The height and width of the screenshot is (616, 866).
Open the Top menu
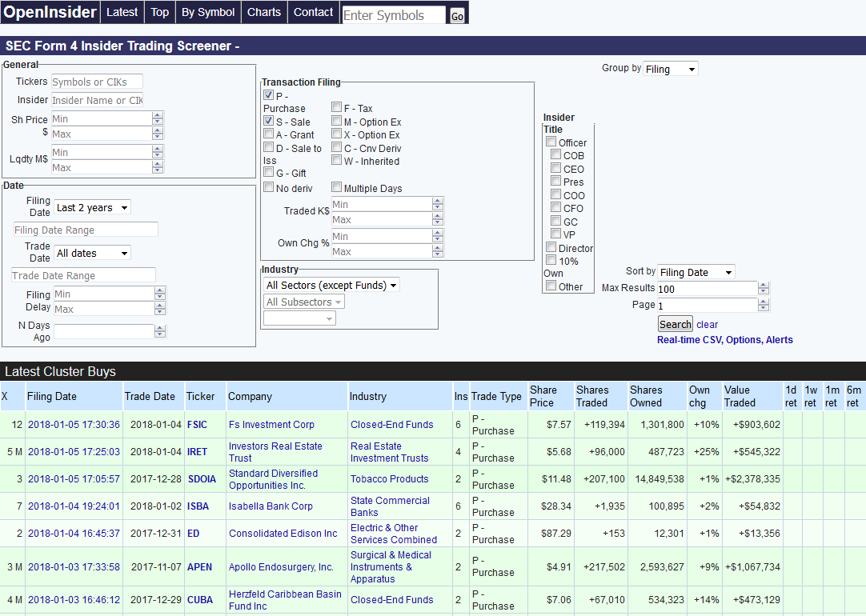[159, 12]
